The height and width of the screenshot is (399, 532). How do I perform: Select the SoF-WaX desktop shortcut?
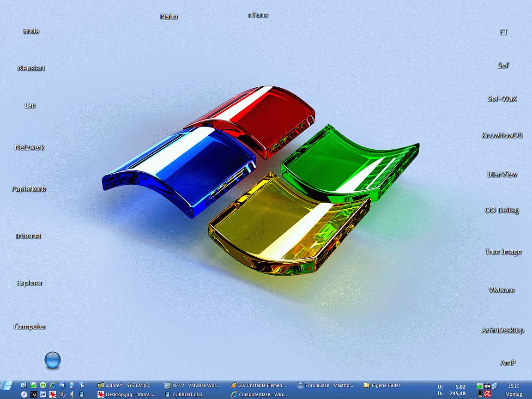click(502, 99)
